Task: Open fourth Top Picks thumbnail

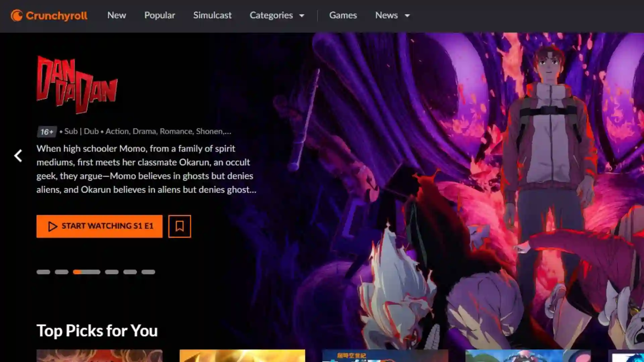Action: [x=528, y=356]
